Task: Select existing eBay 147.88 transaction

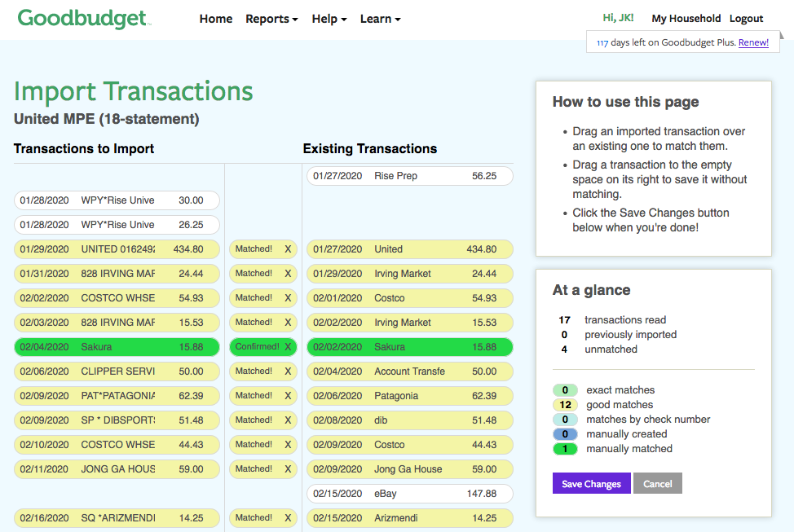Action: 410,494
